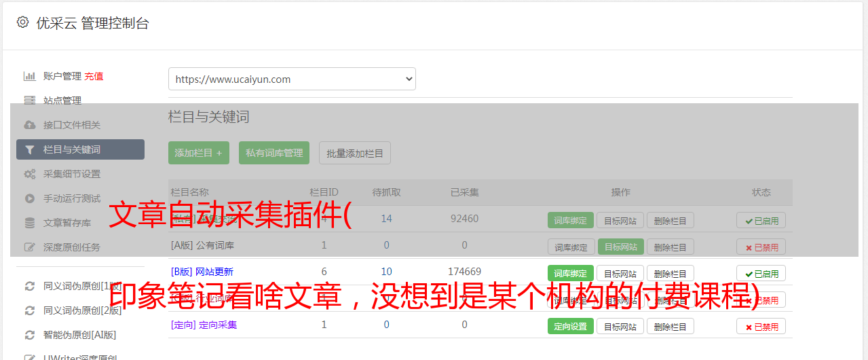Click green 目标网站 for [A版] 公有词库
The height and width of the screenshot is (360, 868).
coord(620,247)
